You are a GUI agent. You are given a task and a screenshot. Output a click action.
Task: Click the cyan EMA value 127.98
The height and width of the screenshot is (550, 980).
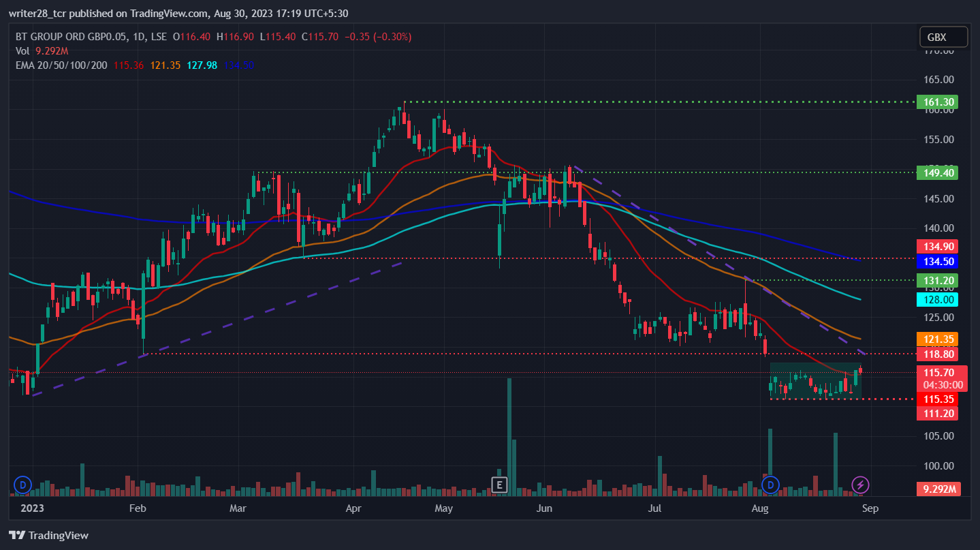(203, 65)
